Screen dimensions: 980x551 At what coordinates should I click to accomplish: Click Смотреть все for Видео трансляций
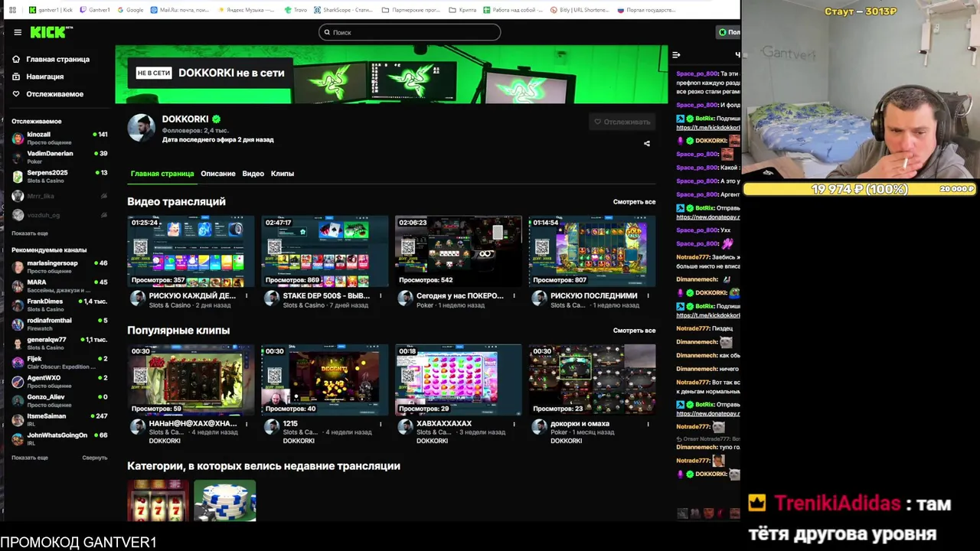634,202
